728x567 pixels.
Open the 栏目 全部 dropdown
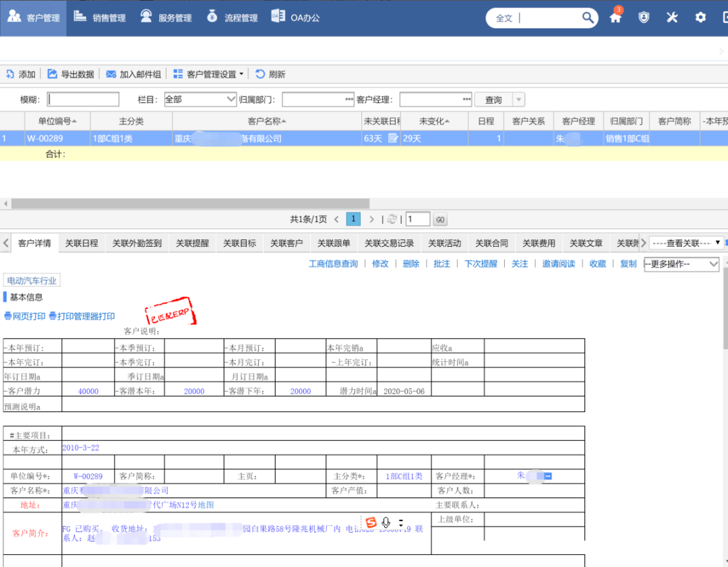(x=200, y=99)
